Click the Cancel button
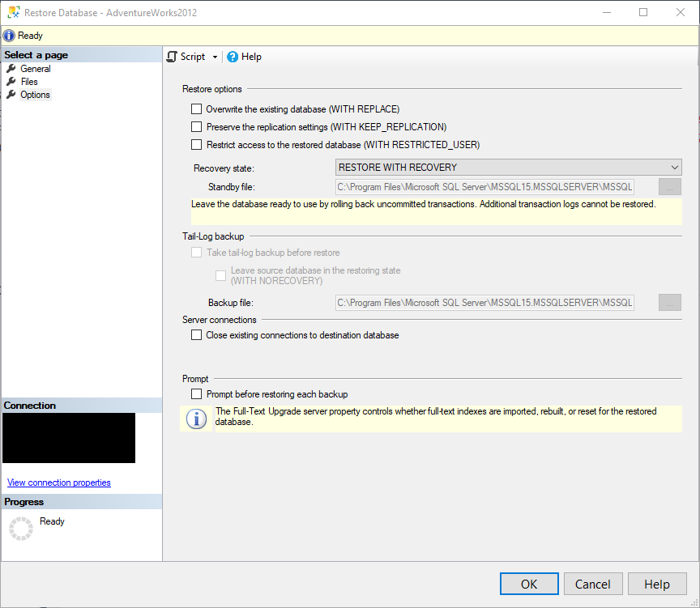700x608 pixels. [593, 584]
